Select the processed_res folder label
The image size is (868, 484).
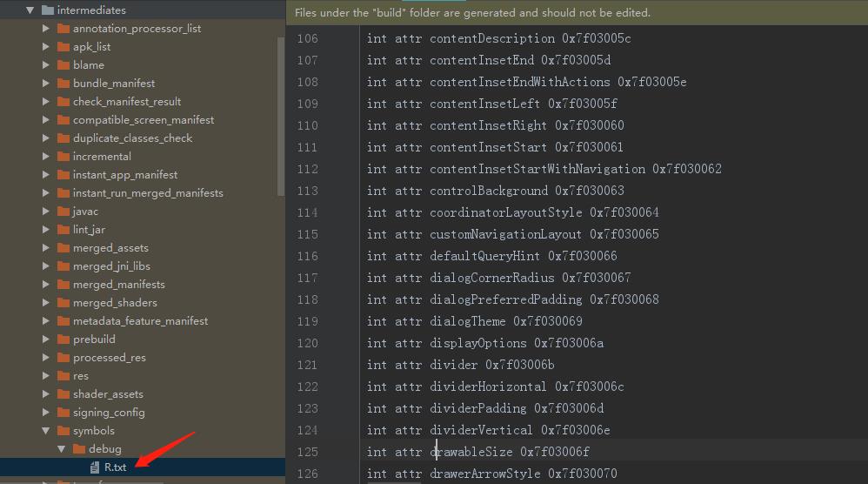[x=110, y=357]
